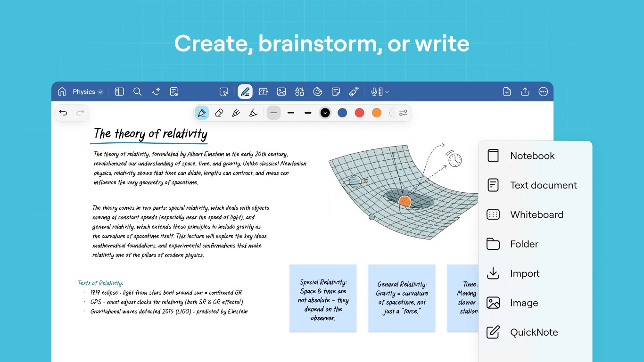Choose Whiteboard from the create menu
Viewport: 644px width, 362px height.
tap(537, 214)
